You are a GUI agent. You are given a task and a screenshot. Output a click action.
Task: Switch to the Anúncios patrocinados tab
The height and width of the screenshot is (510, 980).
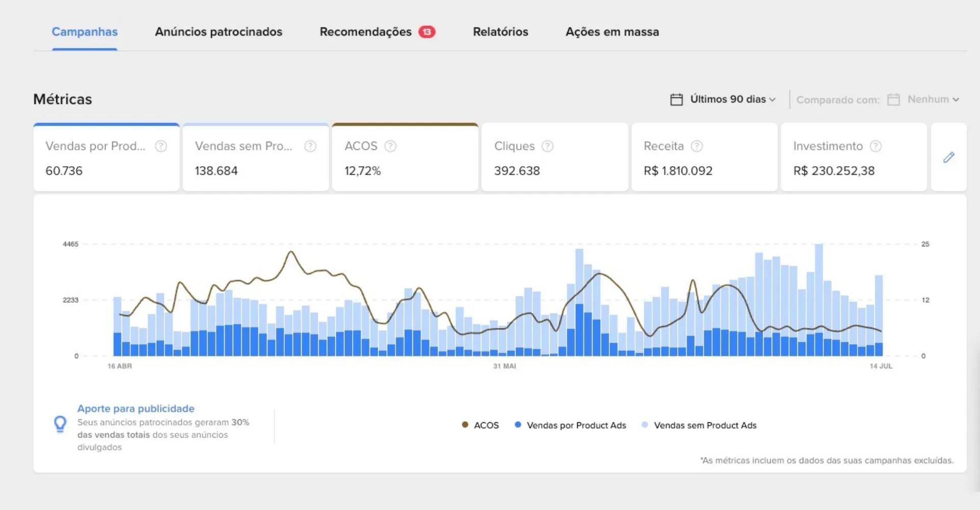(218, 32)
